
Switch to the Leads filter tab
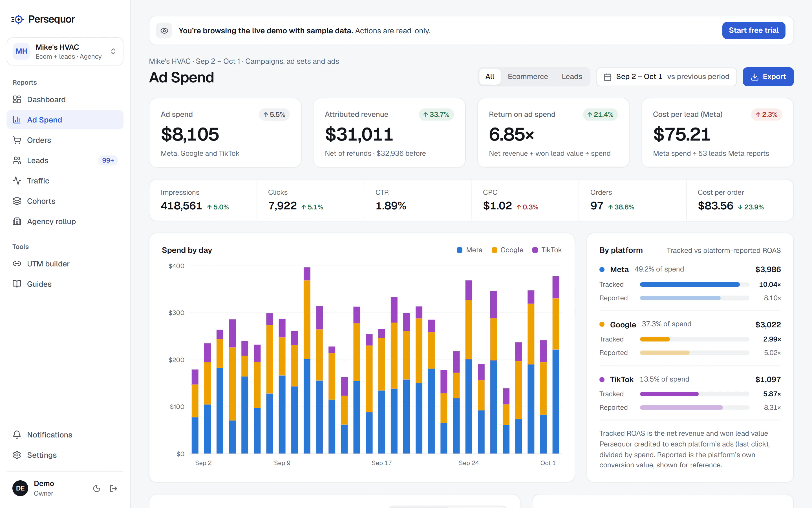click(572, 76)
